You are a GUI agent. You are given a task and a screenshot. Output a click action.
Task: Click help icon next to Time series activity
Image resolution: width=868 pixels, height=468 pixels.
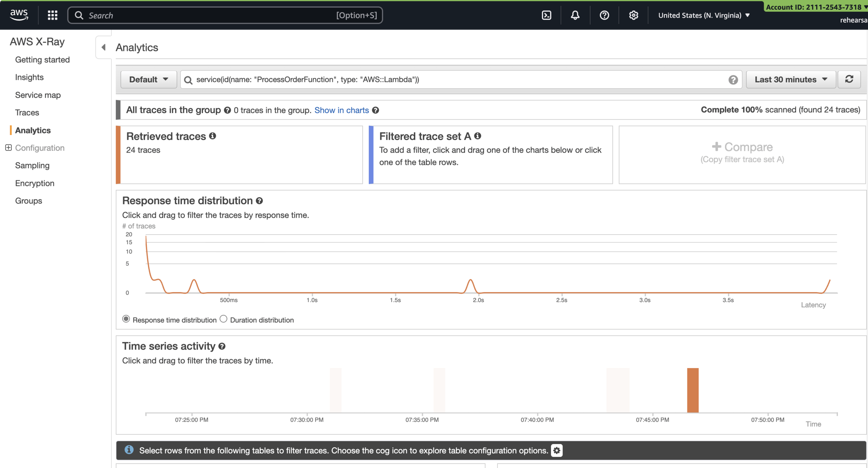(222, 346)
